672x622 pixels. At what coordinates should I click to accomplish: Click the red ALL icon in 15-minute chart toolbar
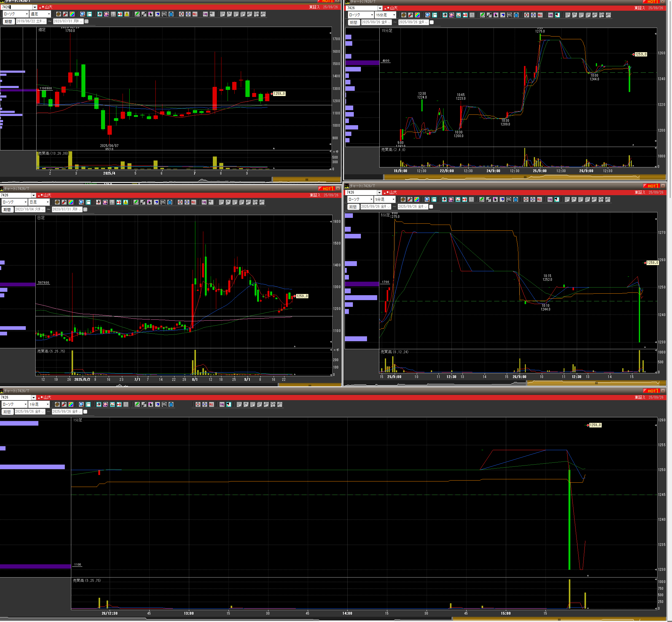540,15
